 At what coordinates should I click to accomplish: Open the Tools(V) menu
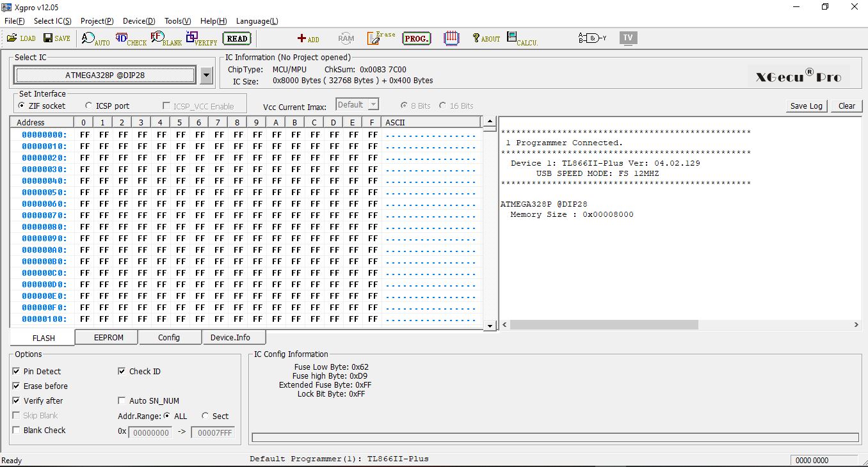tap(178, 21)
